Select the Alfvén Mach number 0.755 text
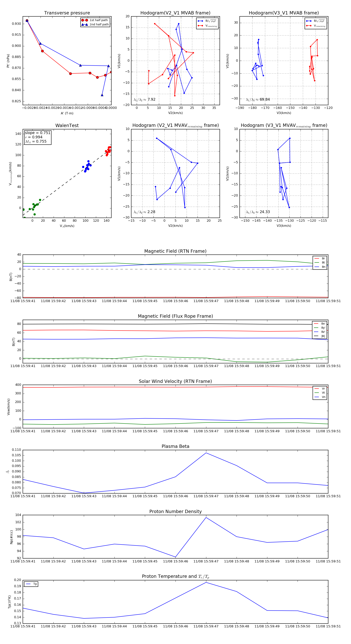351x644 pixels. click(x=36, y=141)
